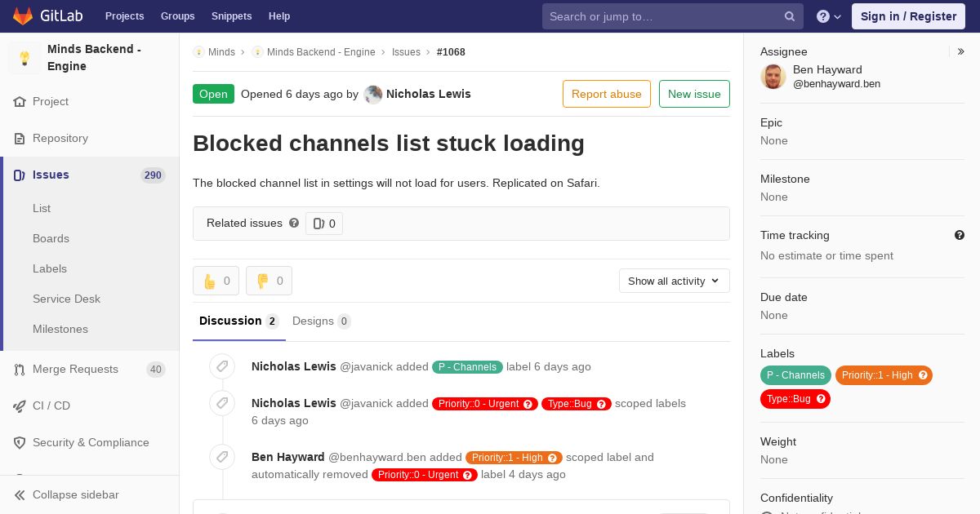Image resolution: width=980 pixels, height=514 pixels.
Task: Open the Snippets menu item
Action: (x=232, y=16)
